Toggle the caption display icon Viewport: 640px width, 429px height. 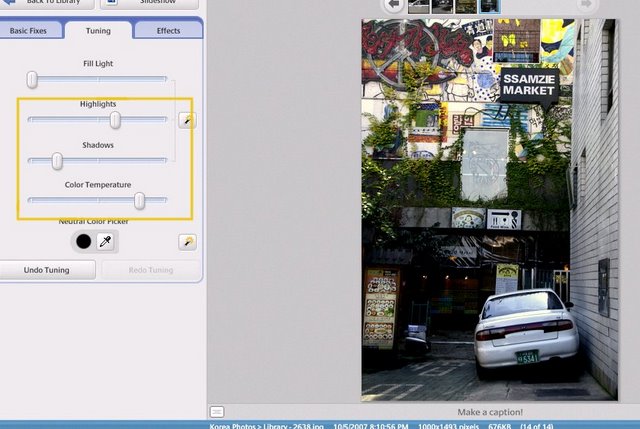217,412
